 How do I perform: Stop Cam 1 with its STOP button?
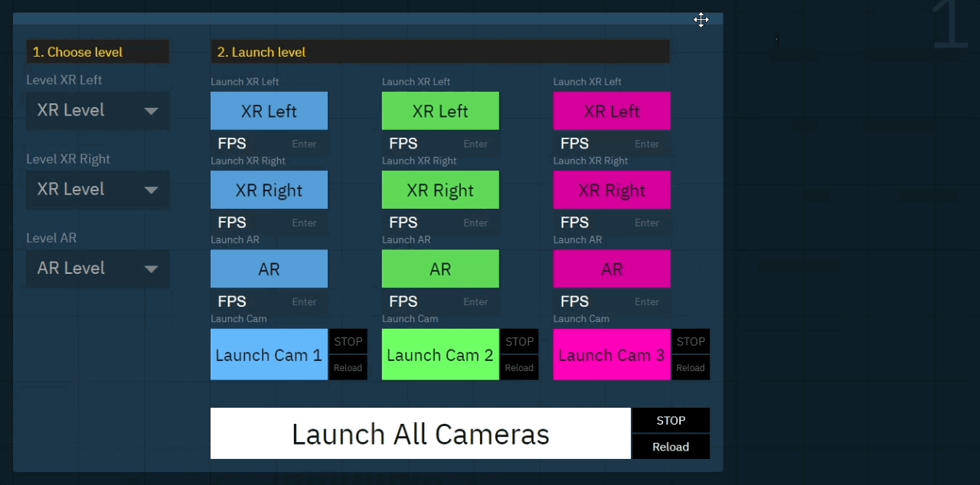pos(348,342)
